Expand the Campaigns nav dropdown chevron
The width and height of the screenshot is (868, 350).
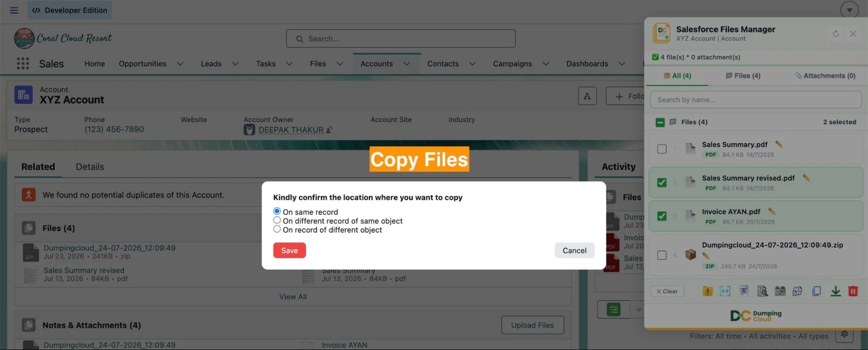546,64
